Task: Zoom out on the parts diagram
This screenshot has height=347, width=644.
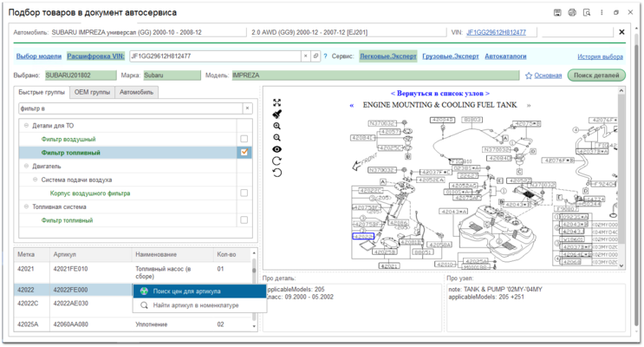Action: [x=277, y=138]
